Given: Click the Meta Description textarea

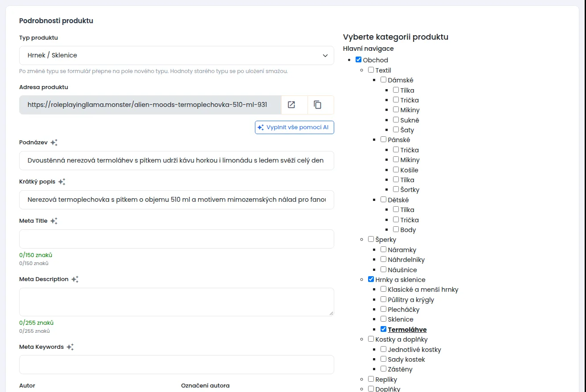Looking at the screenshot, I should click(x=176, y=302).
